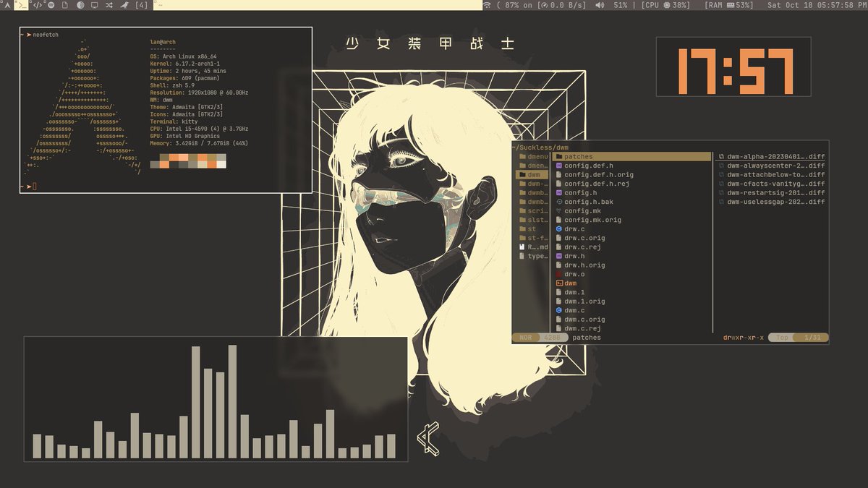Open the dwm-alpha-20230401 diff patch
Screen dimensions: 868x488
tap(771, 157)
